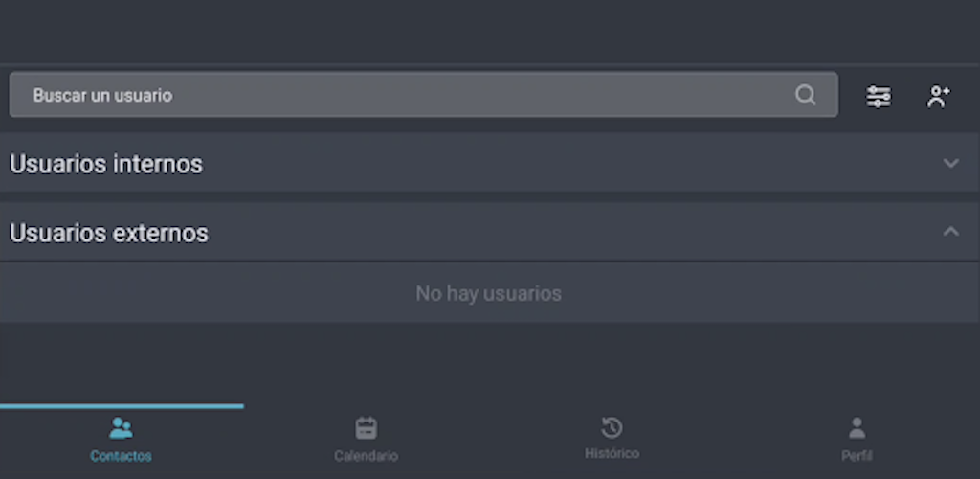Click the Contactos people icon
This screenshot has width=980, height=479.
121,428
